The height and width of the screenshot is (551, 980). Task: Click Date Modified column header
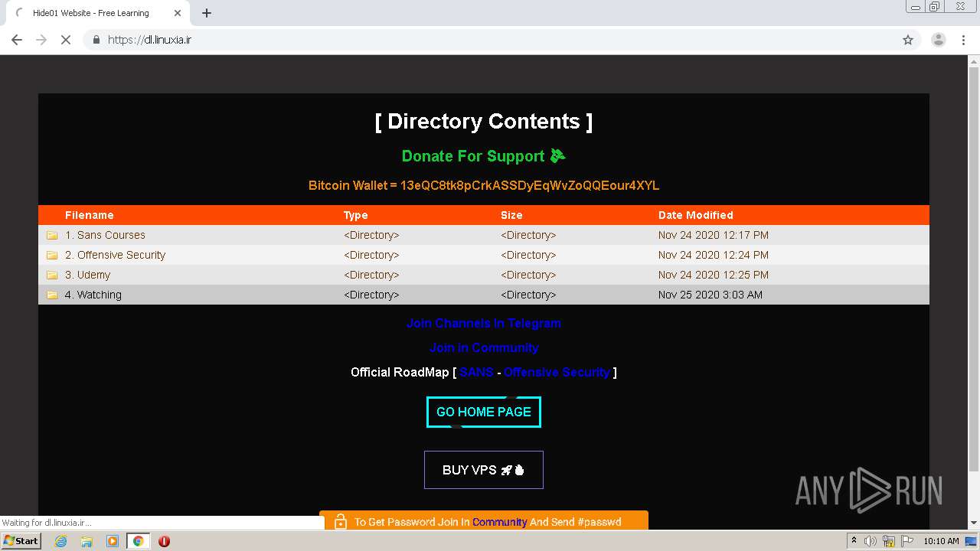pos(695,215)
